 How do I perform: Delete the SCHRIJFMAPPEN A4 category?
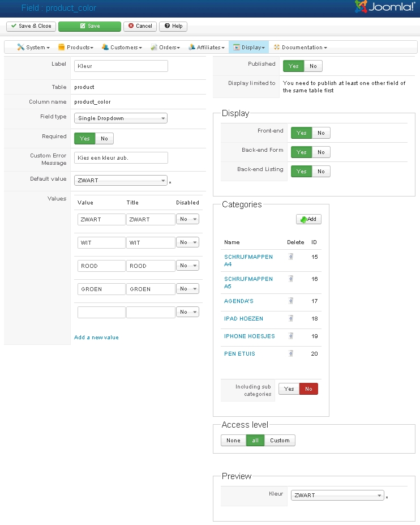coord(291,257)
